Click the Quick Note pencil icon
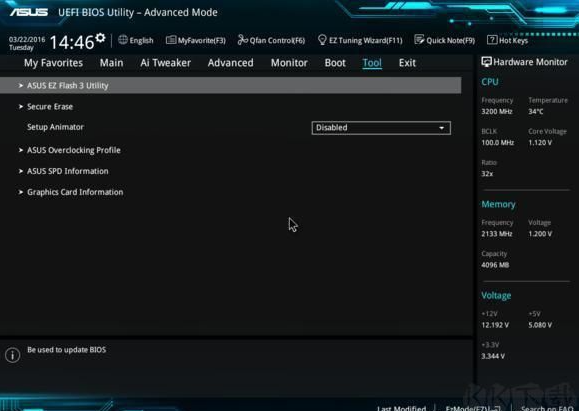 (x=419, y=39)
